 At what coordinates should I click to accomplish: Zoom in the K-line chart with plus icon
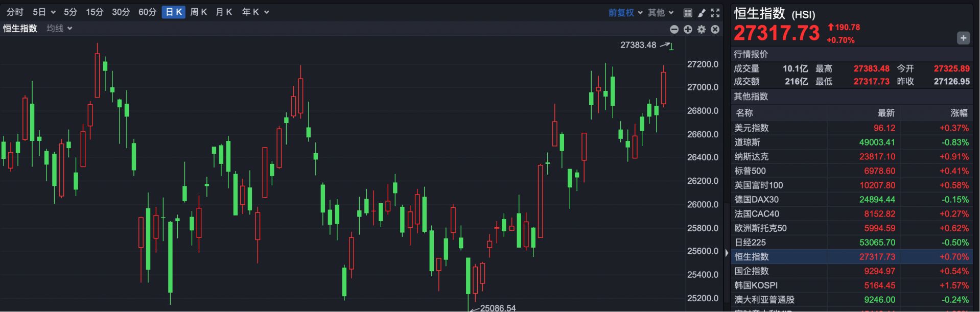click(x=688, y=30)
